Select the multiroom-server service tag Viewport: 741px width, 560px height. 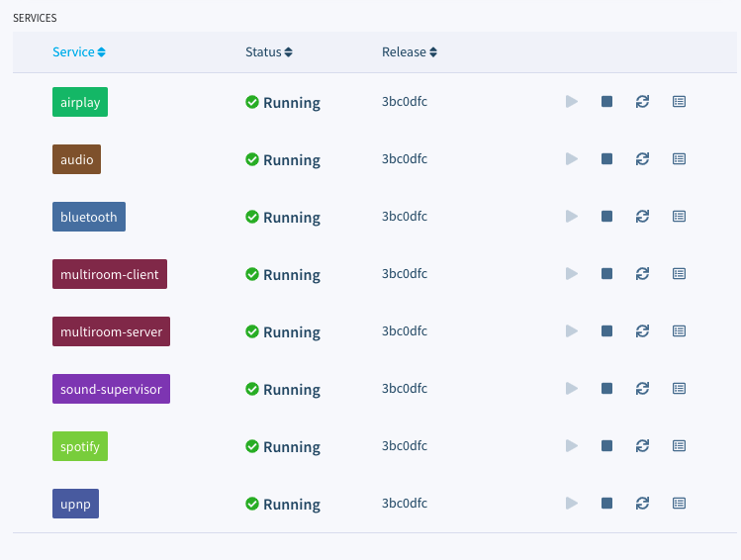coord(111,331)
